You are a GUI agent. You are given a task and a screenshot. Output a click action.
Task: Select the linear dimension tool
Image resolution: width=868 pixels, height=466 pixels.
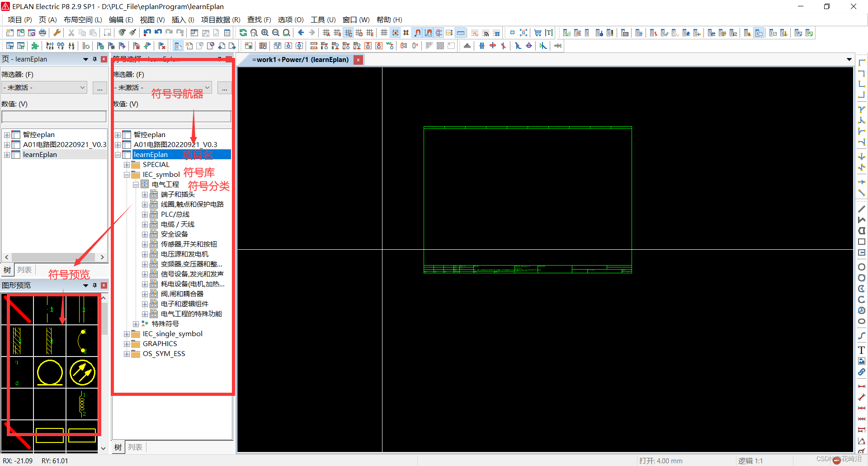(x=862, y=386)
